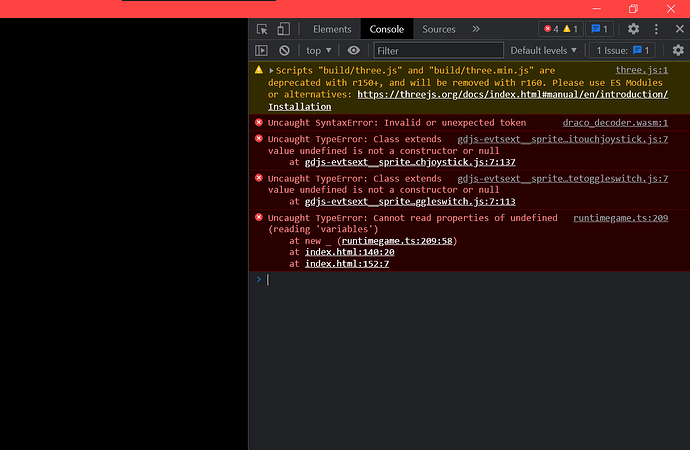The image size is (690, 450).
Task: Toggle device toolbar emulation icon
Action: pyautogui.click(x=283, y=29)
